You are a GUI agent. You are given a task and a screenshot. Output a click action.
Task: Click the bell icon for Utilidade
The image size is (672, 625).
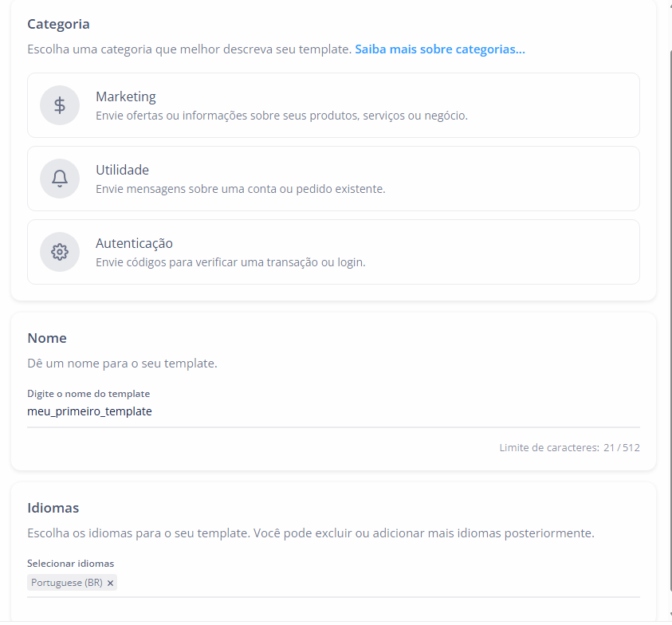(60, 179)
